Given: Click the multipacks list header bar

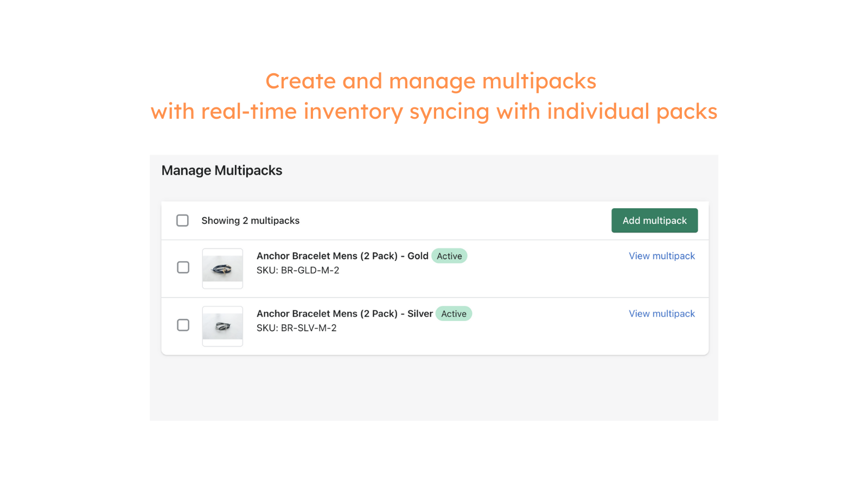Looking at the screenshot, I should tap(434, 220).
